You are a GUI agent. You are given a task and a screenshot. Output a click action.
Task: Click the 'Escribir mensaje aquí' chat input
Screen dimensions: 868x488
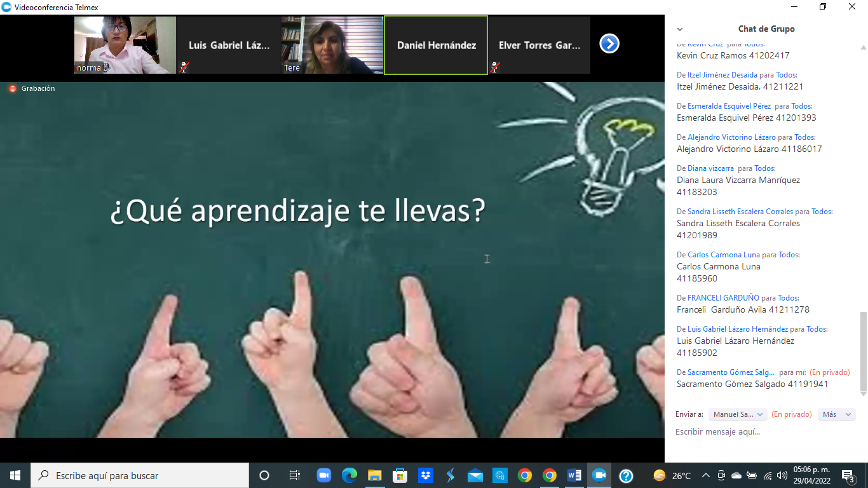pos(763,432)
